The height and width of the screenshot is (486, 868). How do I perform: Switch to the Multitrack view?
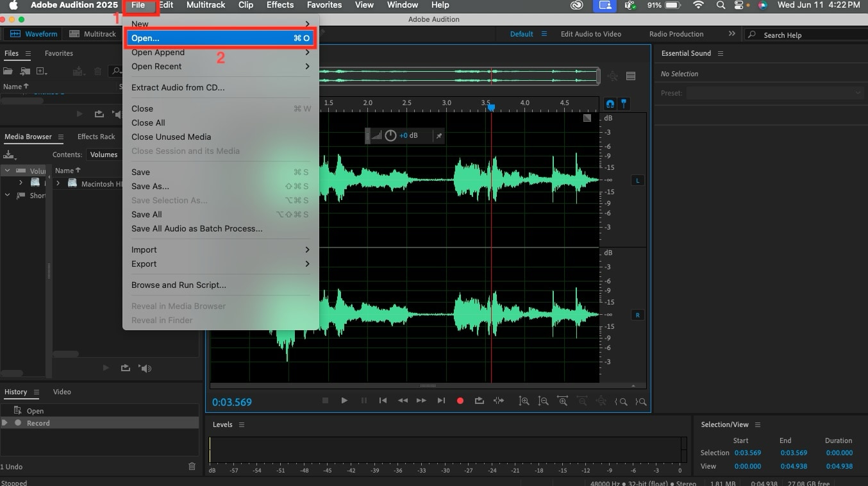[x=93, y=34]
